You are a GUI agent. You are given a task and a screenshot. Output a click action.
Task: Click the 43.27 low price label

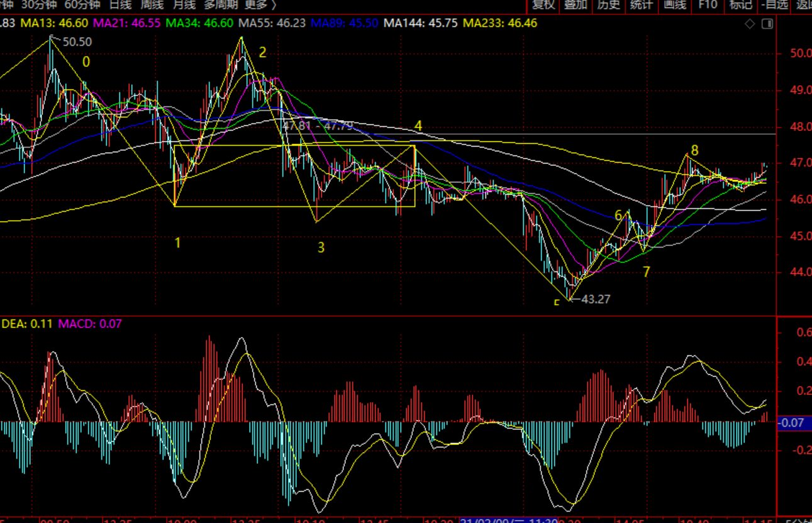click(x=596, y=299)
